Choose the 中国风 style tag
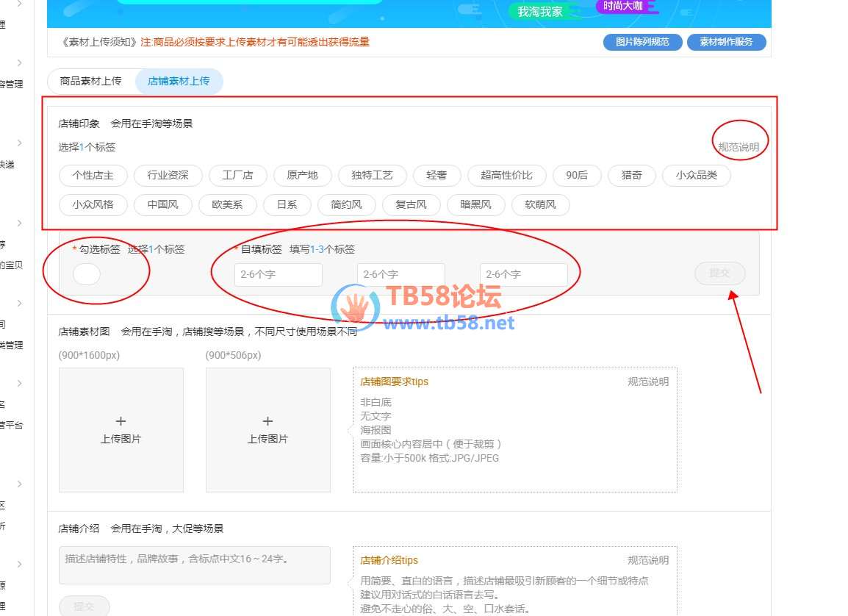This screenshot has width=848, height=616. coord(162,204)
